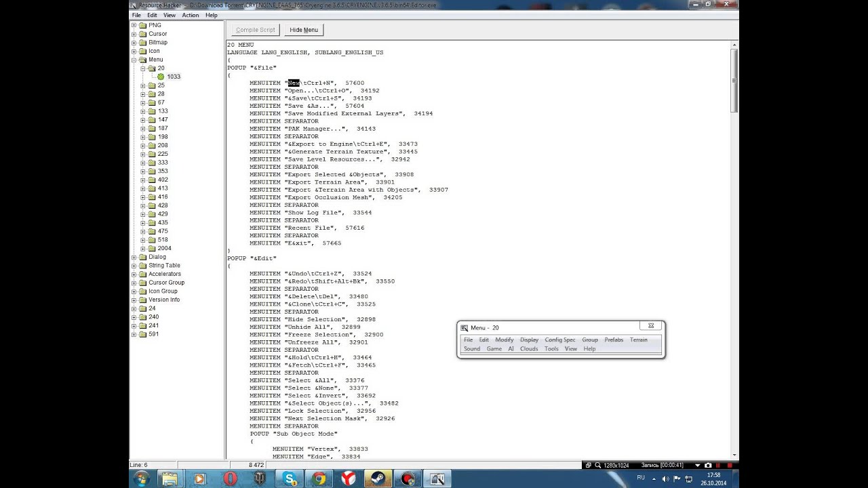Open Help menu in Resource Hacker bar
868x488 pixels.
[212, 15]
